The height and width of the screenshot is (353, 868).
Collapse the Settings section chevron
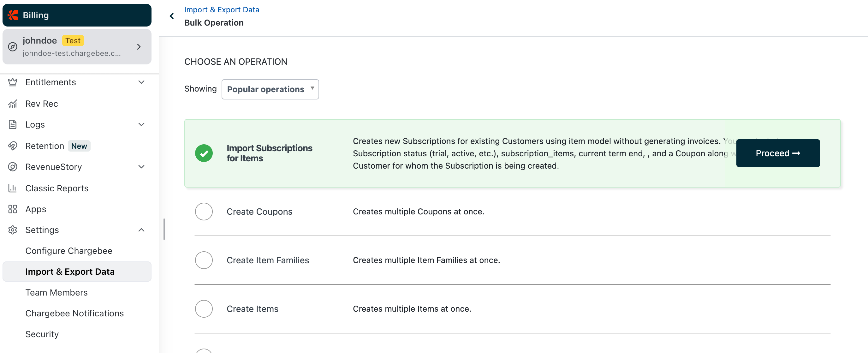pyautogui.click(x=141, y=230)
